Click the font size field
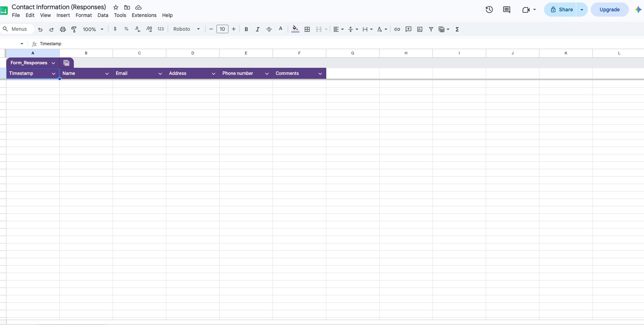The height and width of the screenshot is (325, 644). 222,29
